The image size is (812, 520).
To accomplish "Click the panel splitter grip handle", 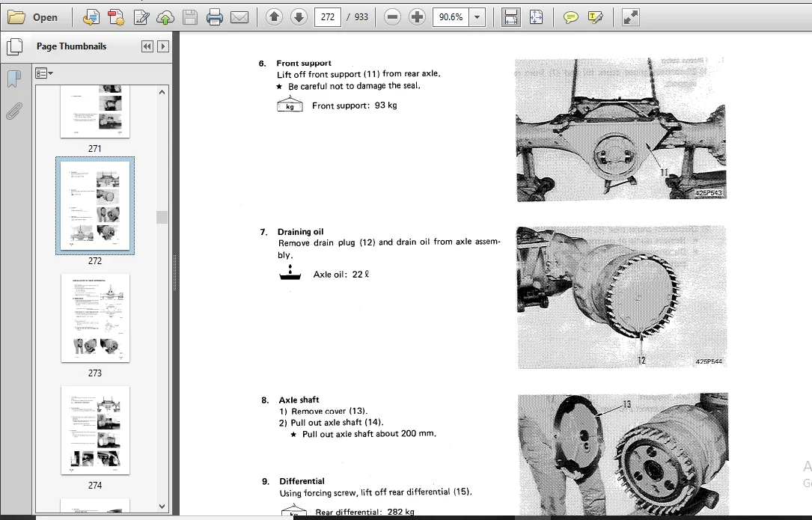I will click(x=175, y=273).
